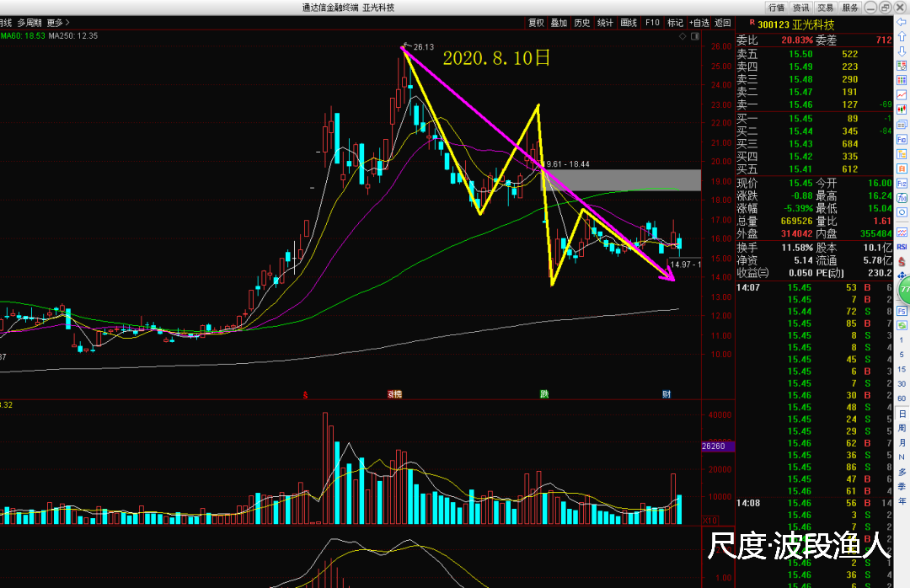
Task: Select the 1 minute period
Action: point(902,340)
